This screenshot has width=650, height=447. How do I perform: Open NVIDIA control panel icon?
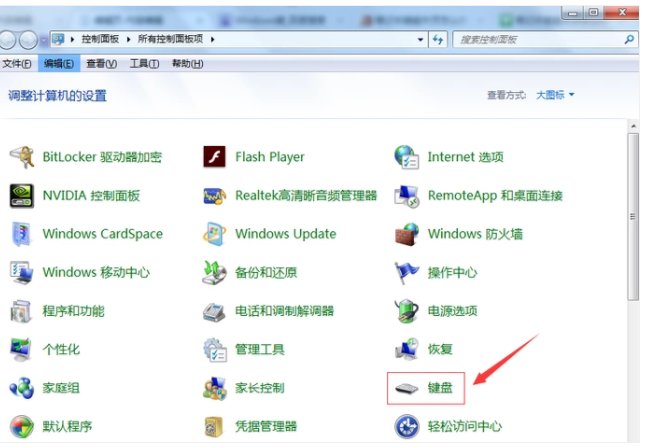21,196
